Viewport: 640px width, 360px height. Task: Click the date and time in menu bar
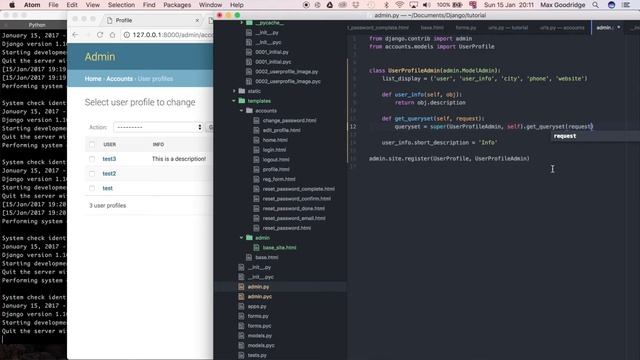tap(509, 5)
